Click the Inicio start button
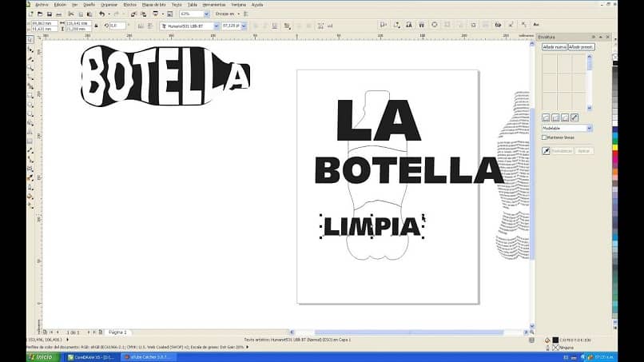 (x=42, y=357)
